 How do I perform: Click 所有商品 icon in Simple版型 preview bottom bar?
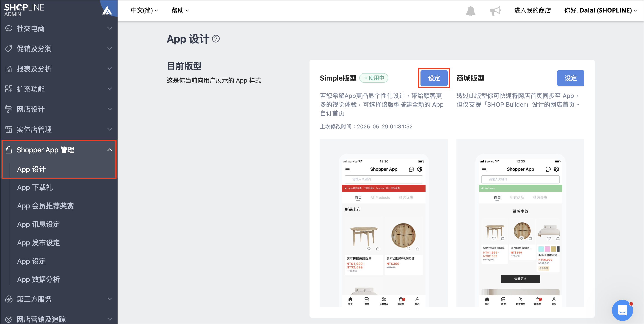[x=384, y=299]
